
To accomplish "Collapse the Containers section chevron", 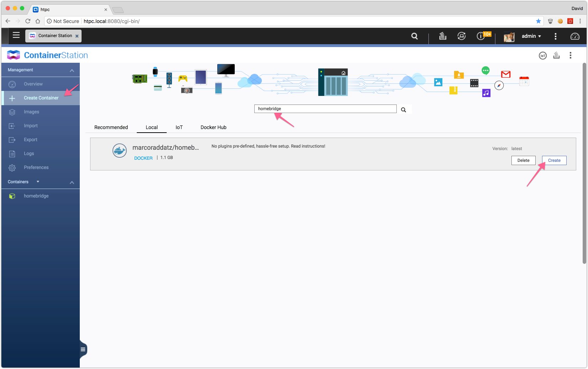I will [x=72, y=183].
